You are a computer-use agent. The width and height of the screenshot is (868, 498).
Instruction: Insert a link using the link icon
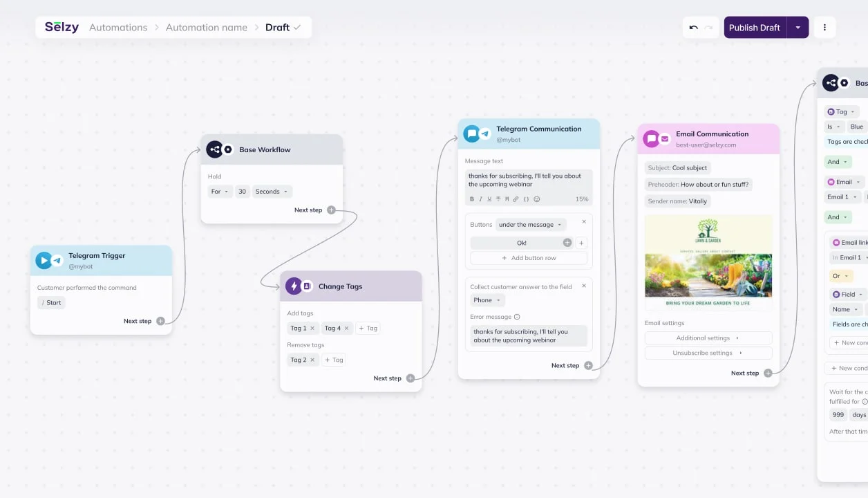coord(516,199)
